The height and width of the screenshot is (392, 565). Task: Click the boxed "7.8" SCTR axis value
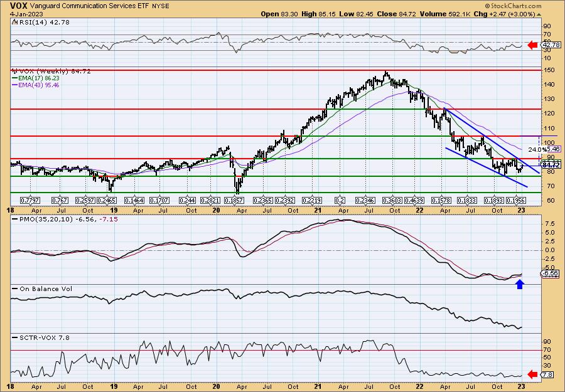pos(547,374)
